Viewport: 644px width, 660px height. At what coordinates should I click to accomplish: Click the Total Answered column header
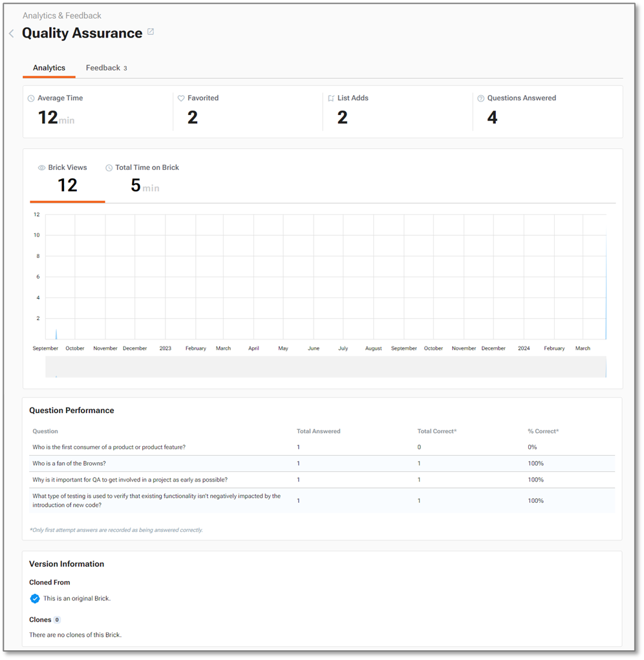tap(318, 431)
